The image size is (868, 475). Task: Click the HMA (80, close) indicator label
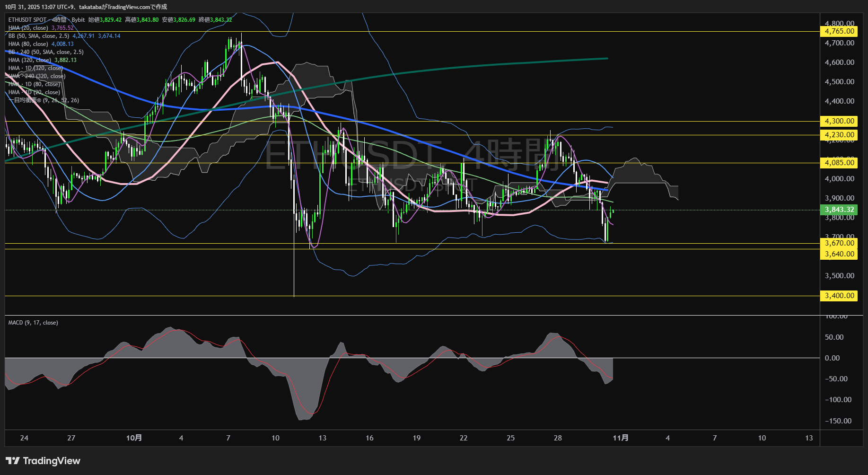point(28,44)
